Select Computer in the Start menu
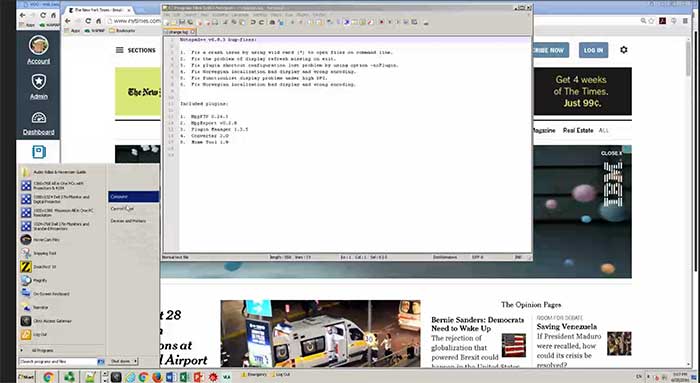Image resolution: width=700 pixels, height=383 pixels. 133,196
